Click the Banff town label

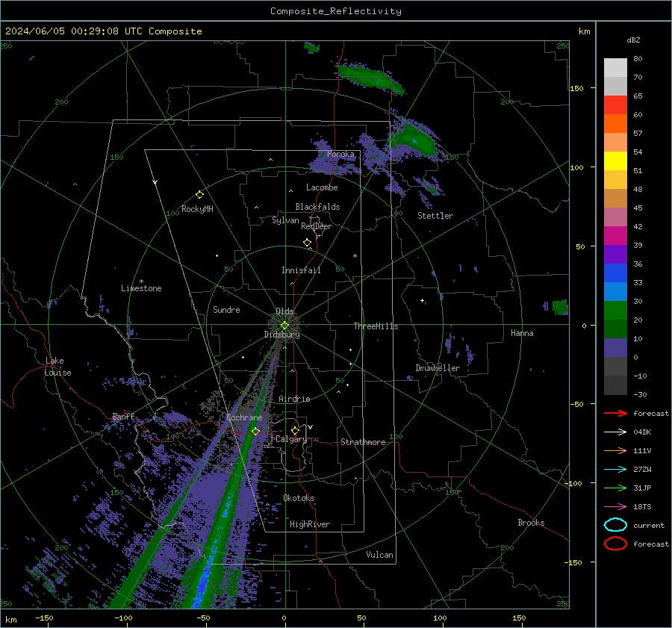pos(123,416)
